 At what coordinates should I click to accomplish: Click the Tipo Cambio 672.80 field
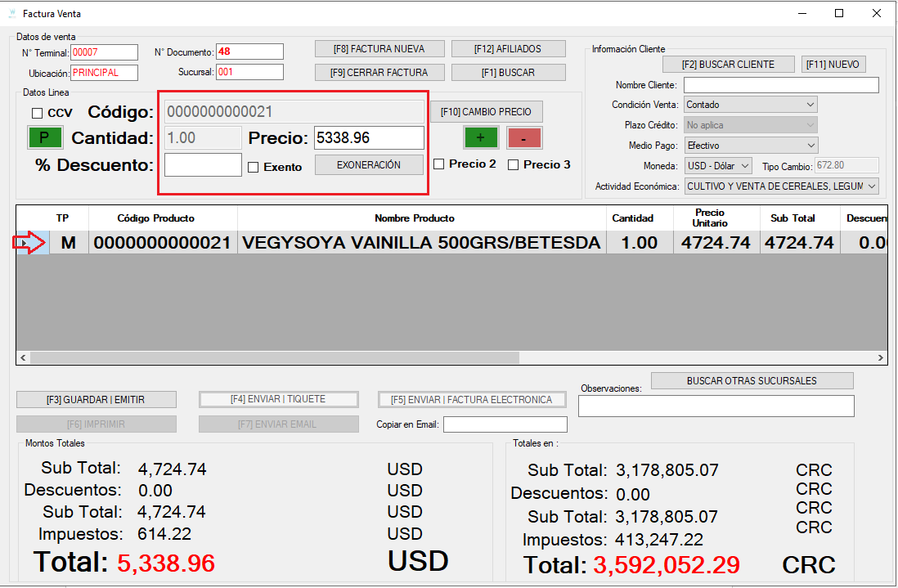[846, 165]
